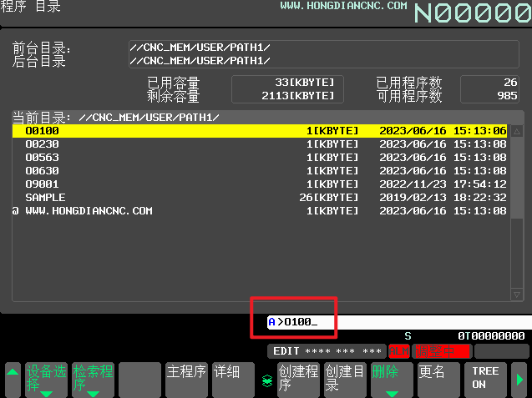Select program O0230 in the list
This screenshot has width=532, height=398.
pos(42,144)
